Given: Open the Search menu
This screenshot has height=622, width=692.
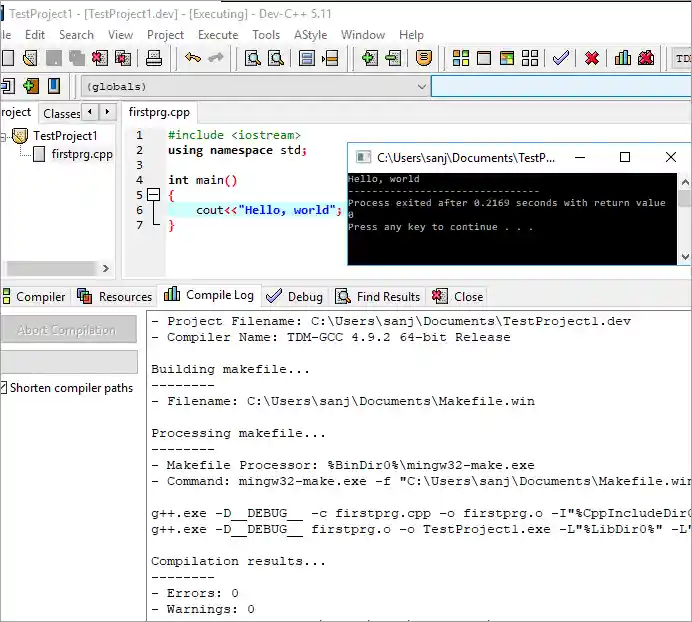Looking at the screenshot, I should pyautogui.click(x=76, y=35).
